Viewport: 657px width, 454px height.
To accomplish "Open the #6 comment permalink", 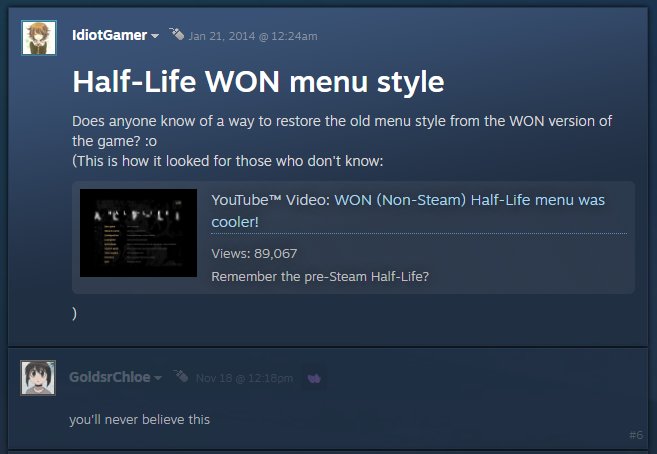I will tap(636, 436).
